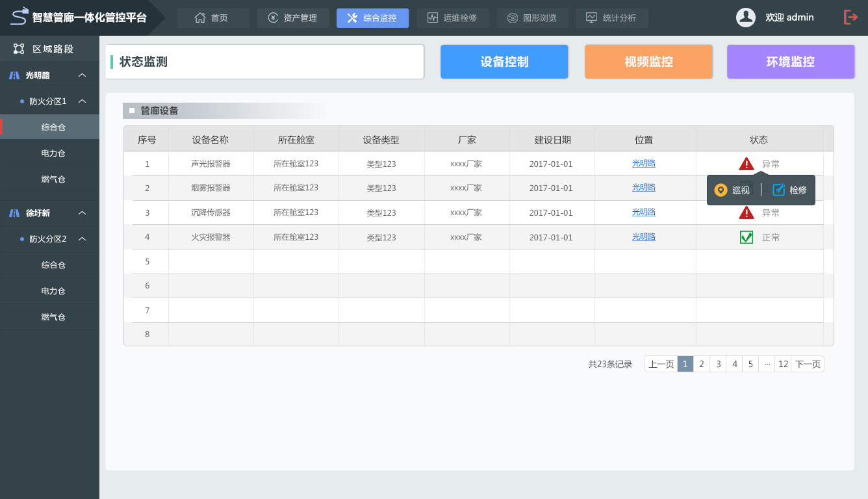Open the 资产管理 navigation tab
The height and width of the screenshot is (499, 868).
click(293, 18)
